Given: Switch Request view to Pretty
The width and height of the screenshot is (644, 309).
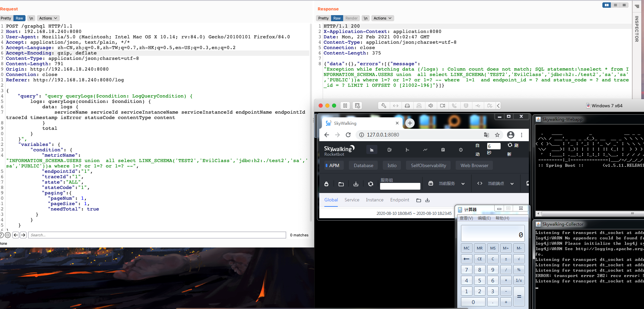Looking at the screenshot, I should pos(6,18).
